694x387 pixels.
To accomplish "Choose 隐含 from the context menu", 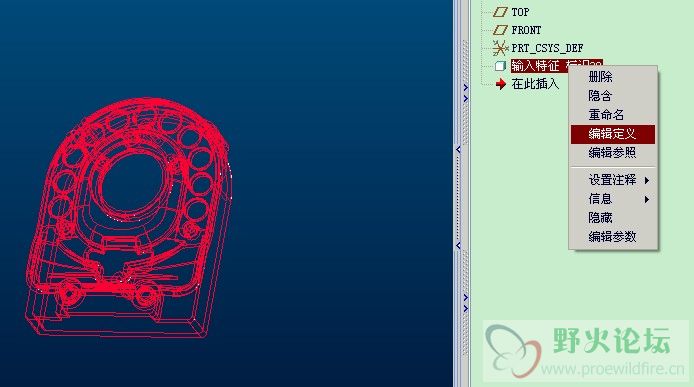I will [x=600, y=96].
